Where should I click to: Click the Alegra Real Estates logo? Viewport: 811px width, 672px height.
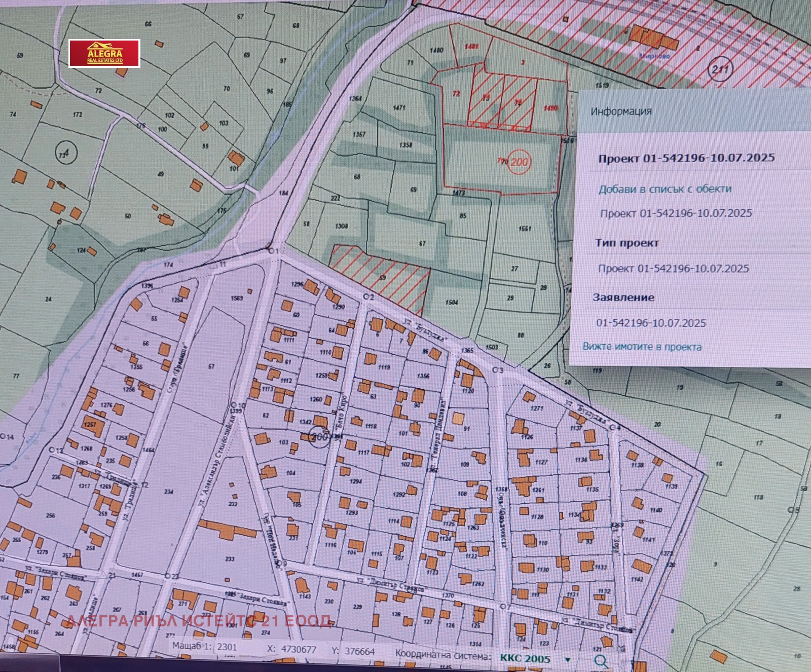point(104,53)
